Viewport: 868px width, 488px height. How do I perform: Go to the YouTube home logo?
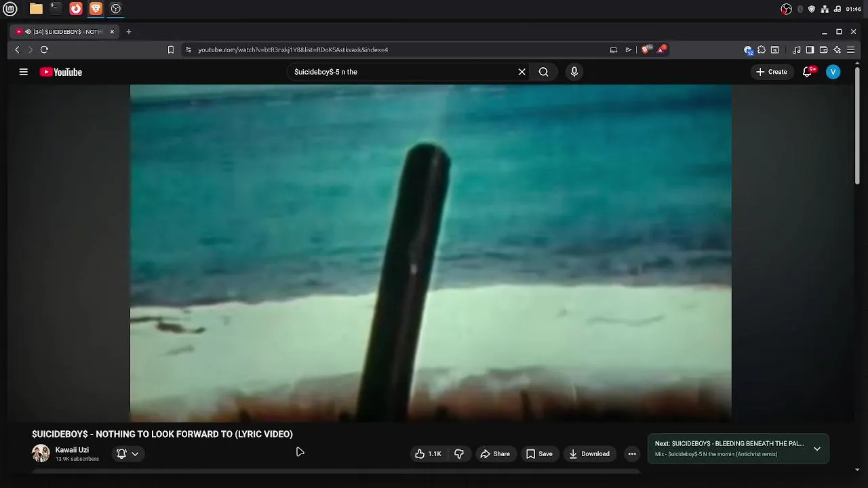click(60, 72)
